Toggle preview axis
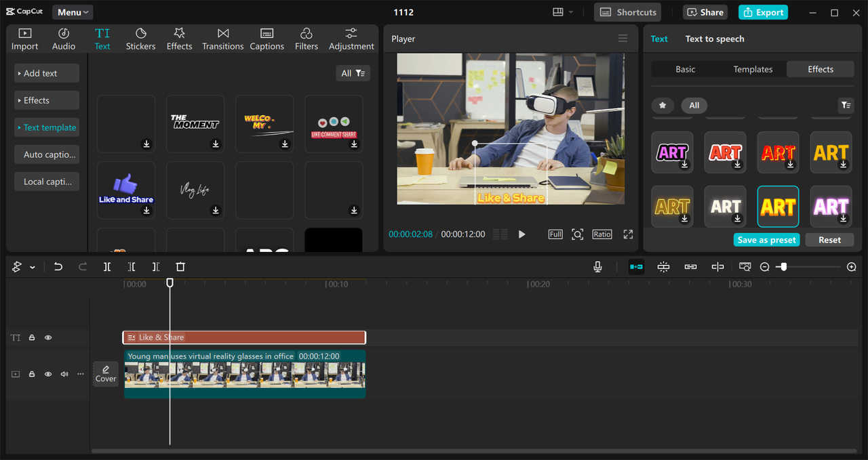The image size is (868, 460). 717,267
